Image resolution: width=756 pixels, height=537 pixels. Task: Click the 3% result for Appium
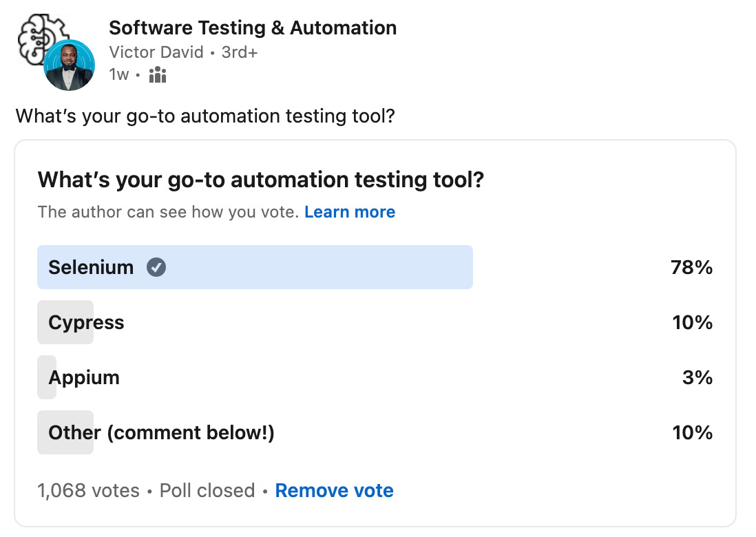pos(697,377)
